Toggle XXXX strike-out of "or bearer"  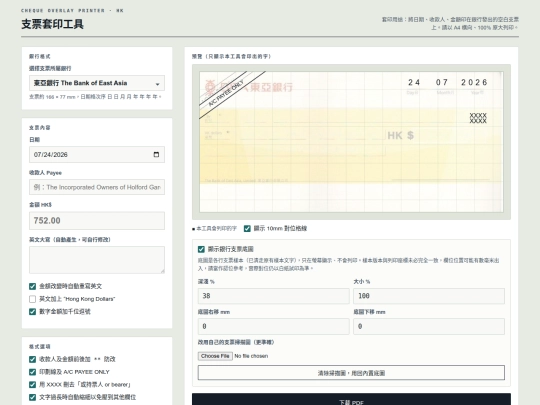coord(32,385)
